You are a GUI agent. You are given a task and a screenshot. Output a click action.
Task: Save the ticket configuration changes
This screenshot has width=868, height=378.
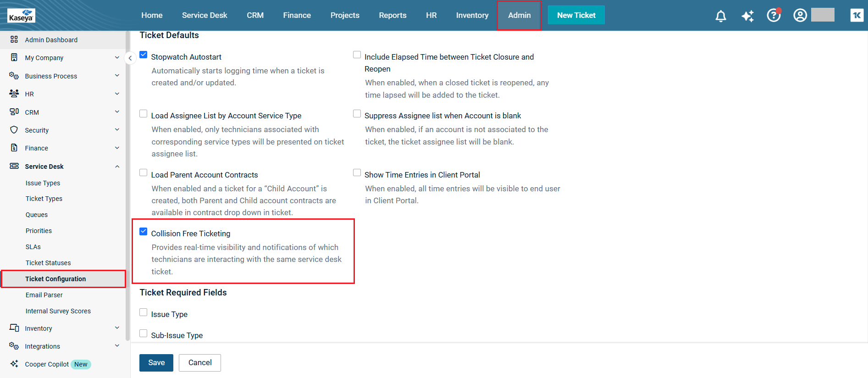pos(156,362)
